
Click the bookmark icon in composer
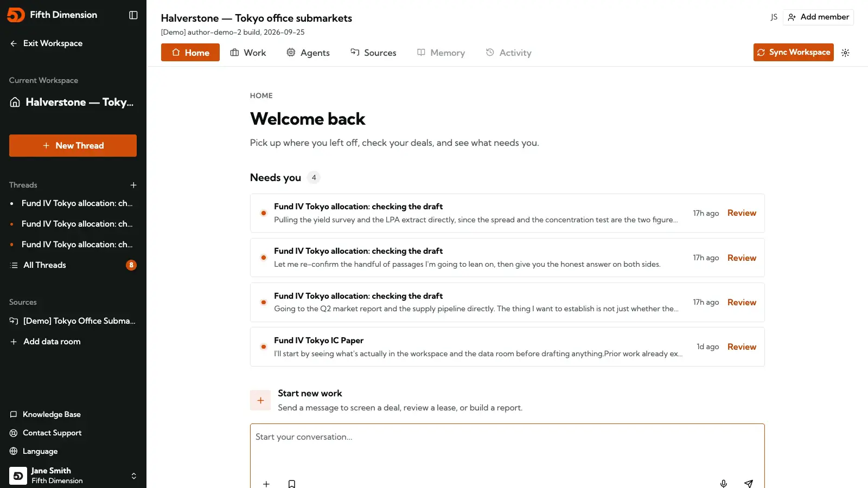(x=292, y=484)
